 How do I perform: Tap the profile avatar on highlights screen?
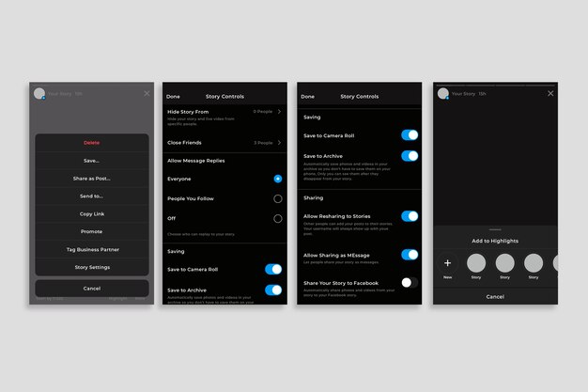point(443,93)
